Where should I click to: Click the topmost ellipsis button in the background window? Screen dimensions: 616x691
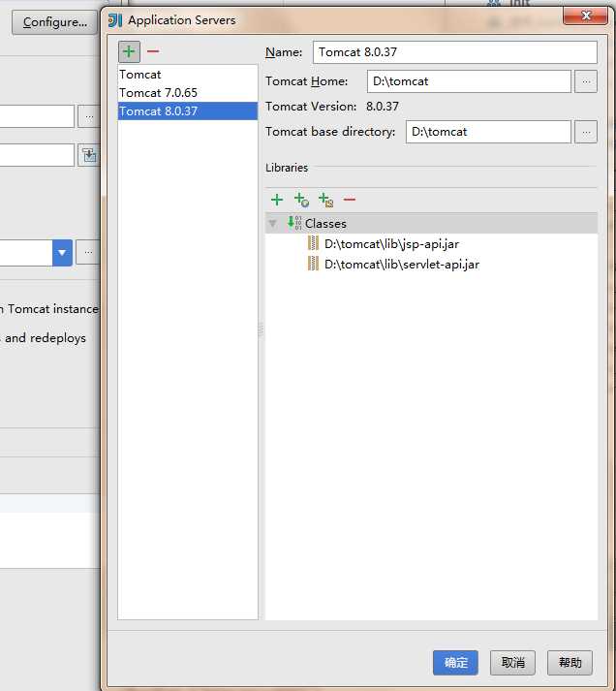click(88, 117)
